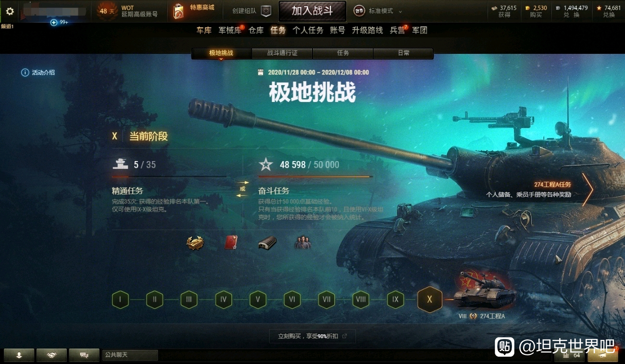The width and height of the screenshot is (625, 364).
Task: Select the garage slot reward icon
Action: 267,242
